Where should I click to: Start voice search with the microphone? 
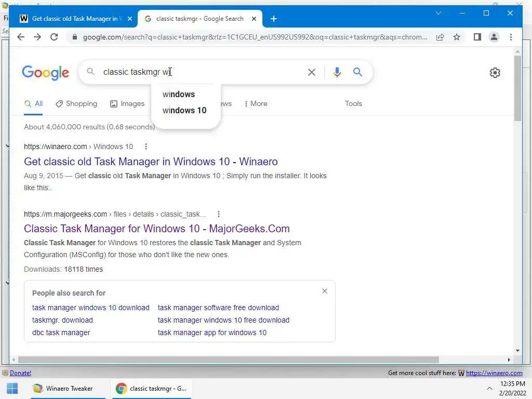point(337,72)
